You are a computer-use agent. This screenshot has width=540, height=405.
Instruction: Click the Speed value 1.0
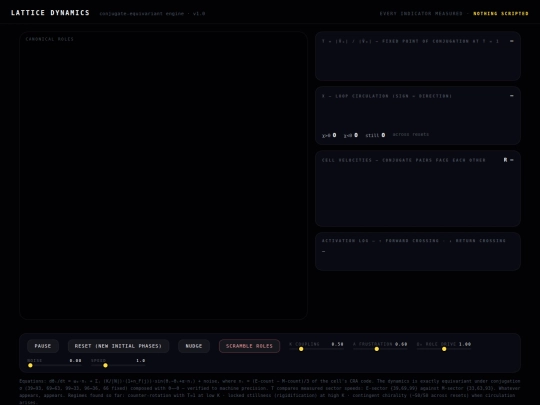point(141,361)
